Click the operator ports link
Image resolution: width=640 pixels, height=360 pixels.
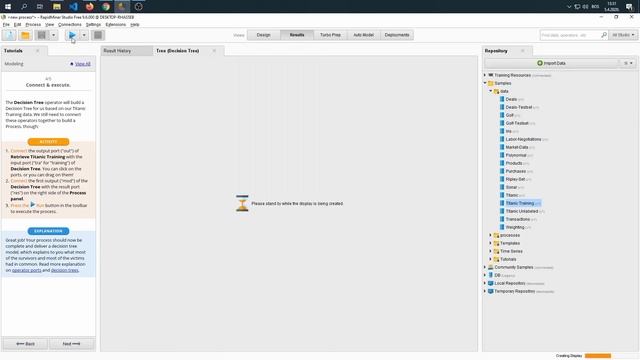pos(27,270)
